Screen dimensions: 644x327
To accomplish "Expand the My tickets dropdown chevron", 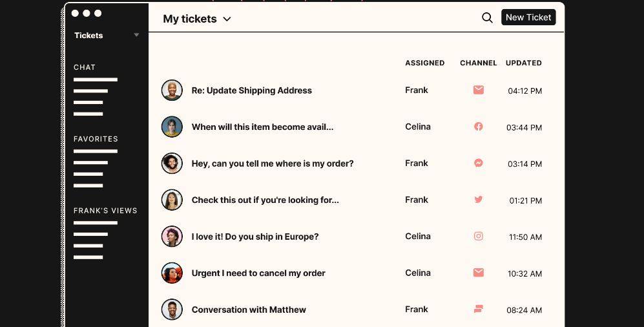I will point(227,19).
